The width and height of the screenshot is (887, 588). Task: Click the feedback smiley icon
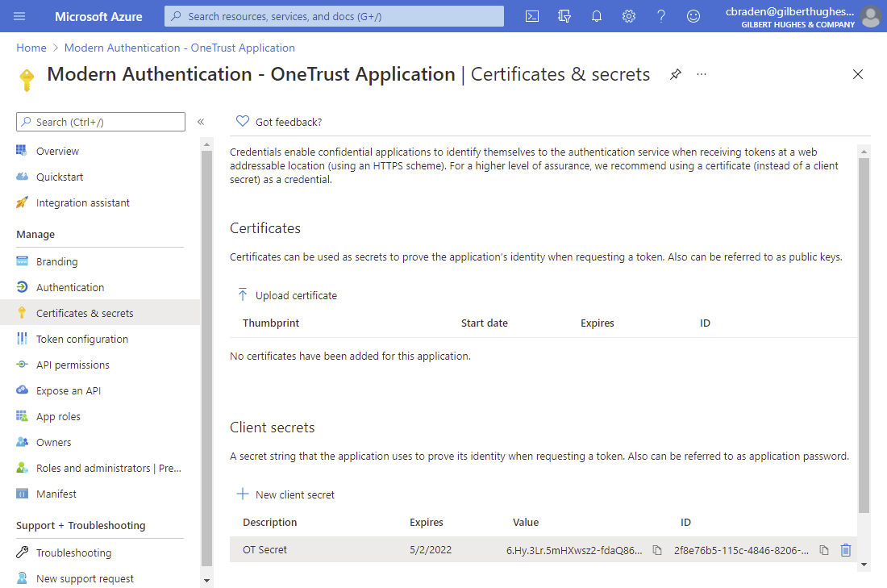(x=693, y=16)
